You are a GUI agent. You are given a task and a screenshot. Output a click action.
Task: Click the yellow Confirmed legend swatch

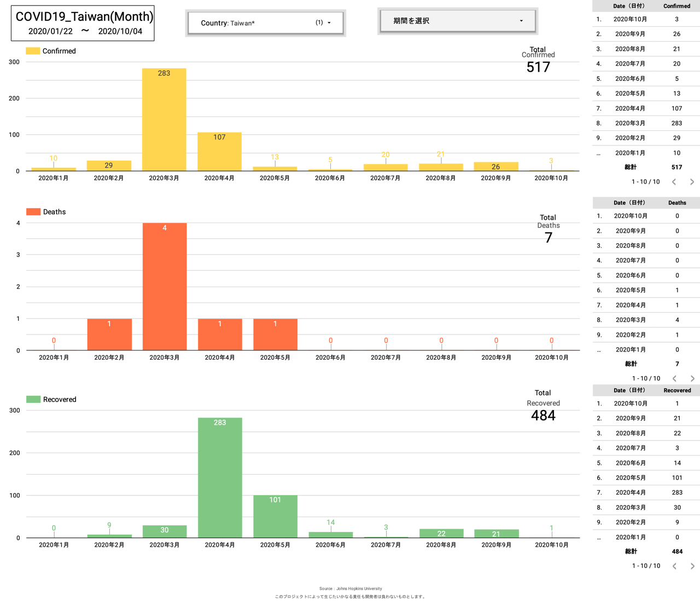[x=33, y=51]
